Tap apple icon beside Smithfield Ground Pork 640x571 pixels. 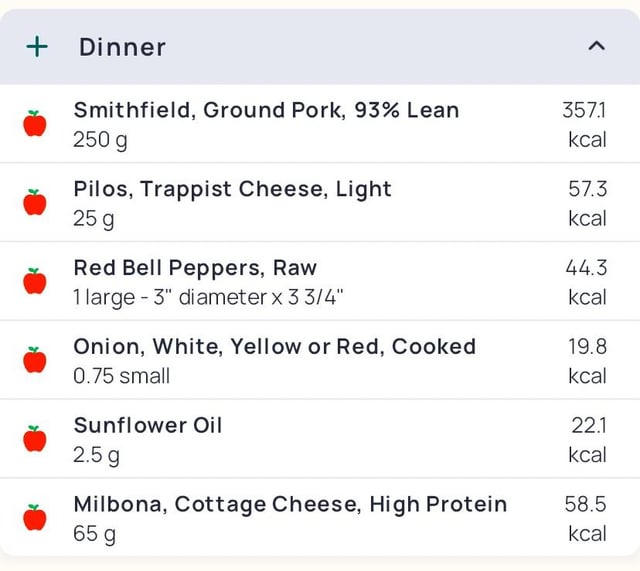point(35,123)
